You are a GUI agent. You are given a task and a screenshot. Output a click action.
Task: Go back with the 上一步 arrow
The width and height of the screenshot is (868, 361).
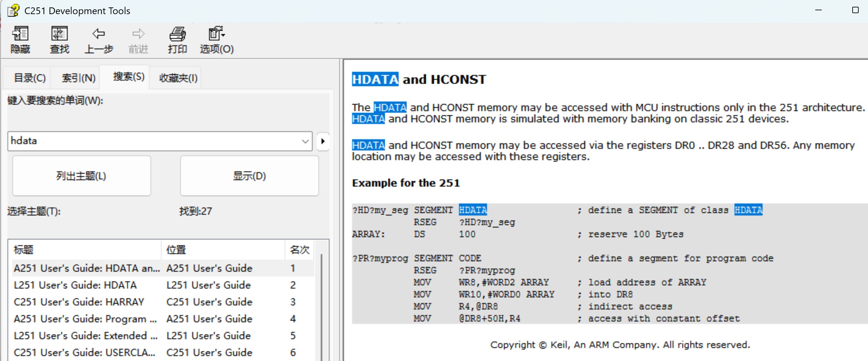click(99, 40)
